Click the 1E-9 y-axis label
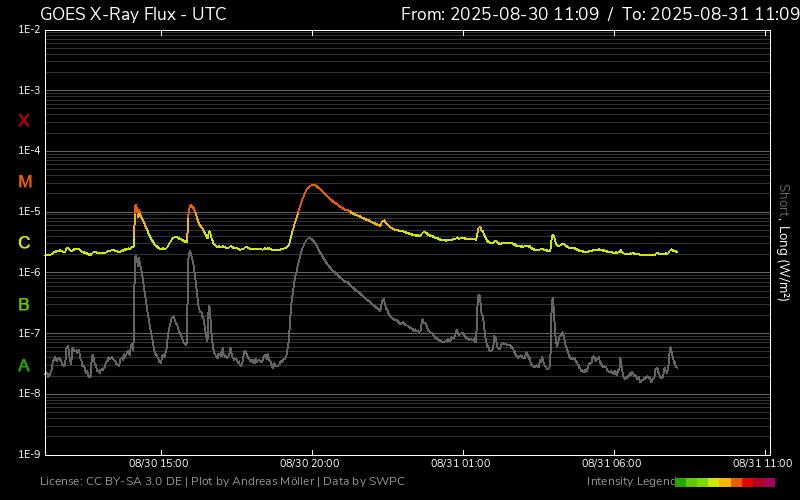The width and height of the screenshot is (800, 500). (29, 454)
